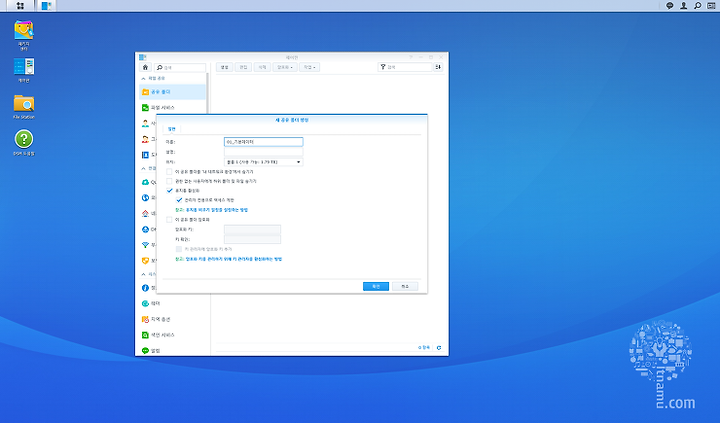Screen dimensions: 720x423
Task: Open the Wireless Wi-Fi icon in the sidebar
Action: coord(145,245)
